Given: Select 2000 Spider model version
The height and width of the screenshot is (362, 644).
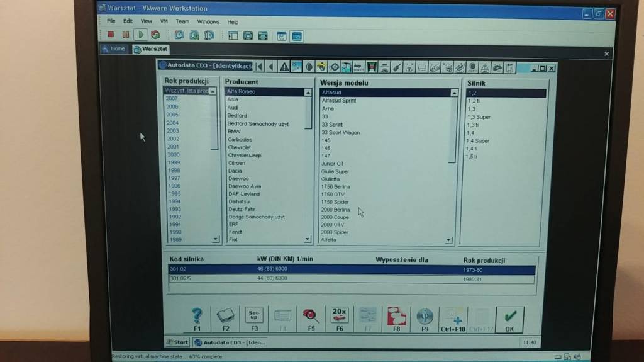Looking at the screenshot, I should [x=335, y=232].
